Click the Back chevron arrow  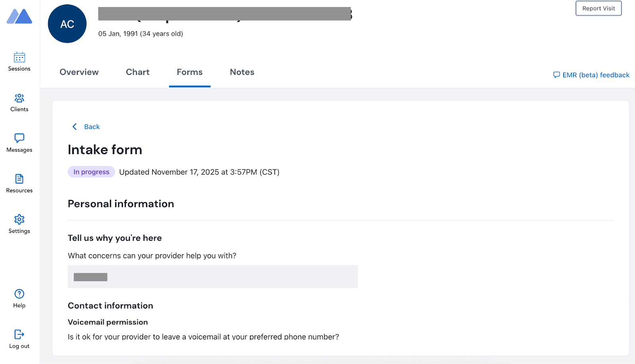coord(74,126)
